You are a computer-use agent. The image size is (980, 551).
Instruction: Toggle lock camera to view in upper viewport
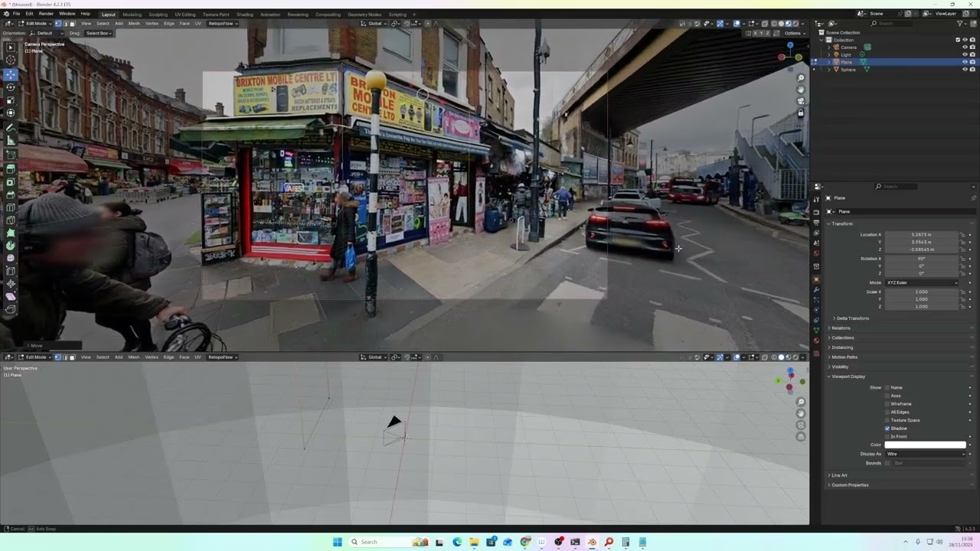(801, 112)
